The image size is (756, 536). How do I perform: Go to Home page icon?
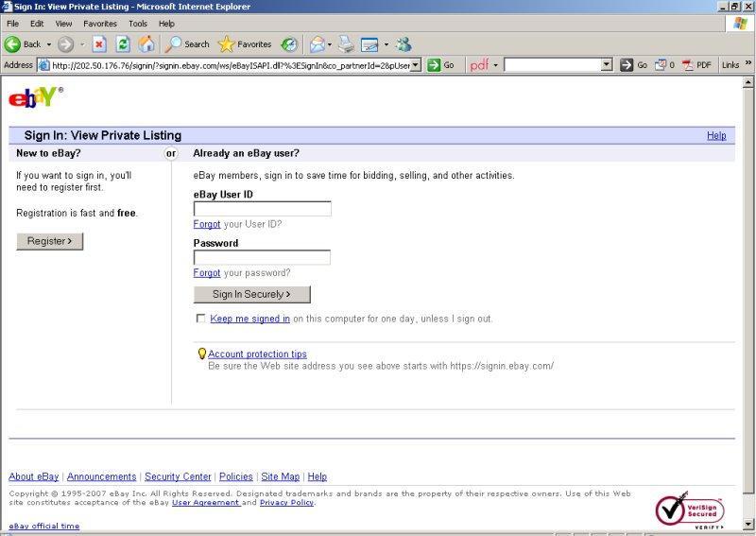click(x=146, y=44)
